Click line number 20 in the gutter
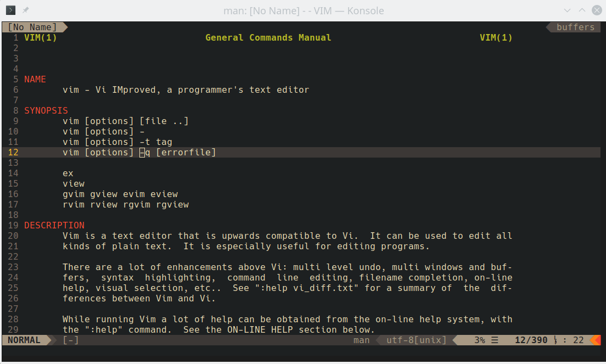The height and width of the screenshot is (364, 606). 13,236
